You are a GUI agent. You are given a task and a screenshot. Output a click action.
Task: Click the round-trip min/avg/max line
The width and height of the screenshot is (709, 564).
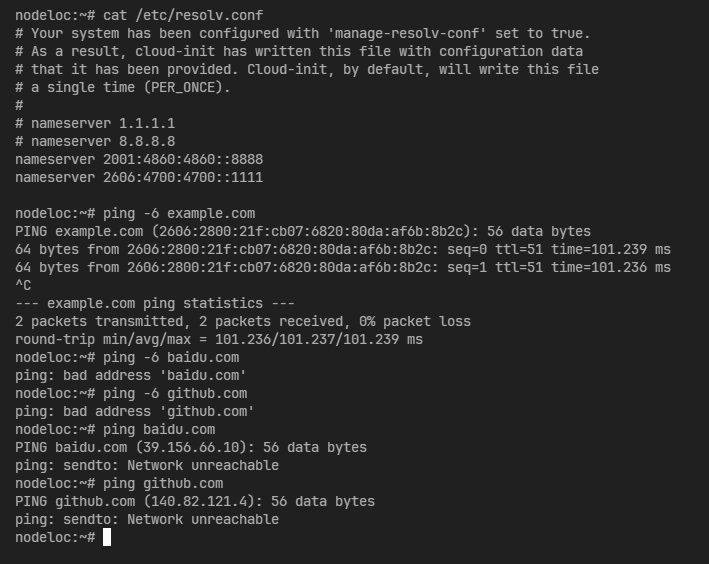pos(219,340)
